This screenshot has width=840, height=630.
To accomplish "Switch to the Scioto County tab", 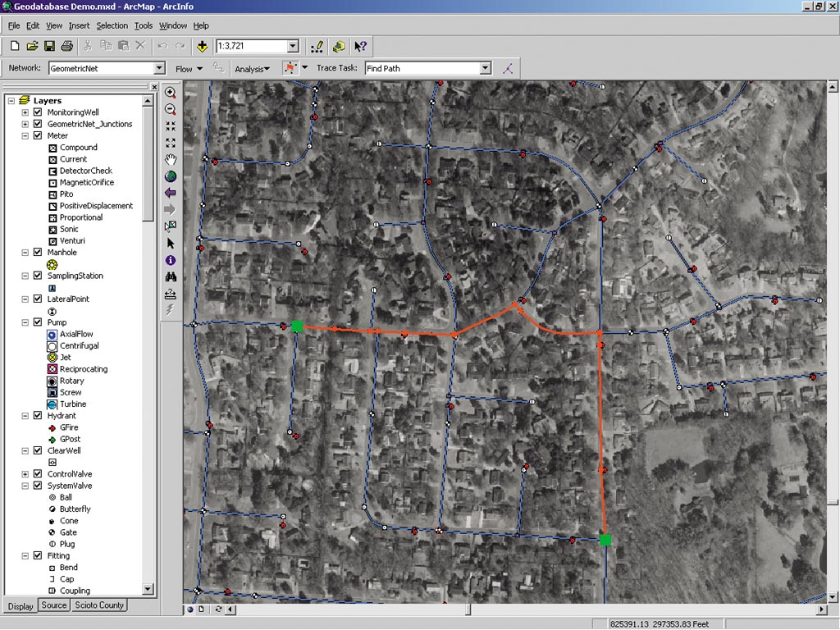I will pyautogui.click(x=99, y=605).
